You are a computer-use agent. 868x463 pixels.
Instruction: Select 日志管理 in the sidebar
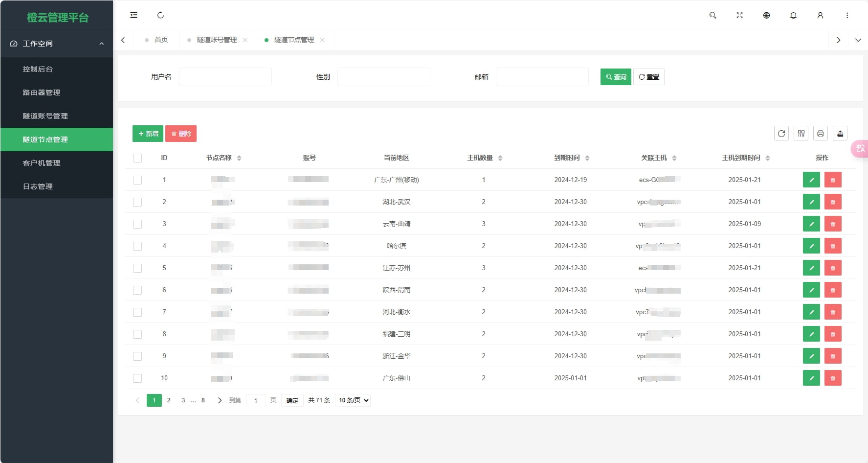coord(38,186)
